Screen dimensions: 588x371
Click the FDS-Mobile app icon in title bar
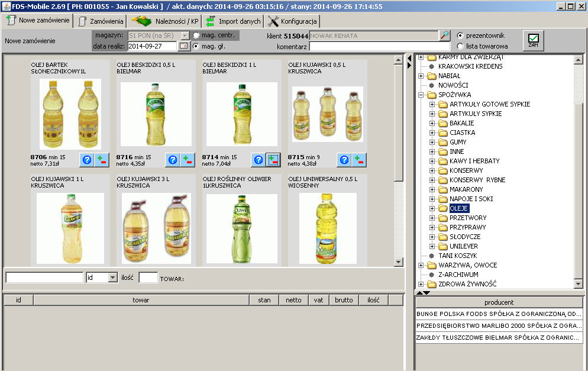point(6,6)
